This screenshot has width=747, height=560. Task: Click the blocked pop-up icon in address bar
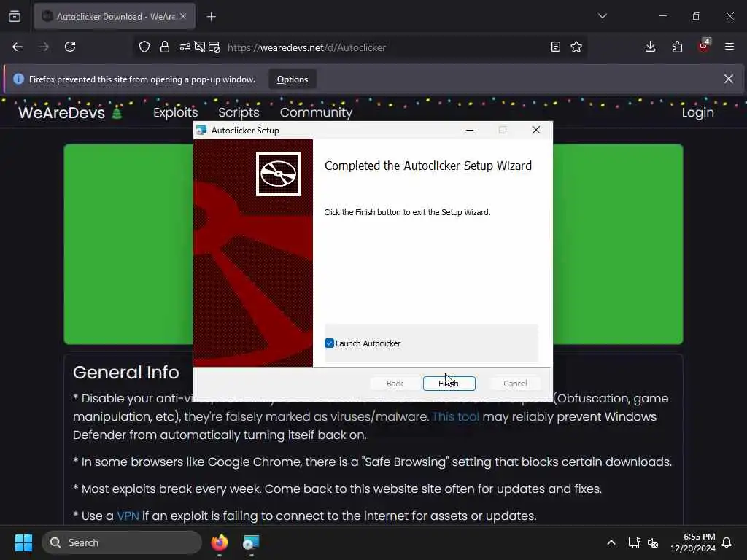214,47
